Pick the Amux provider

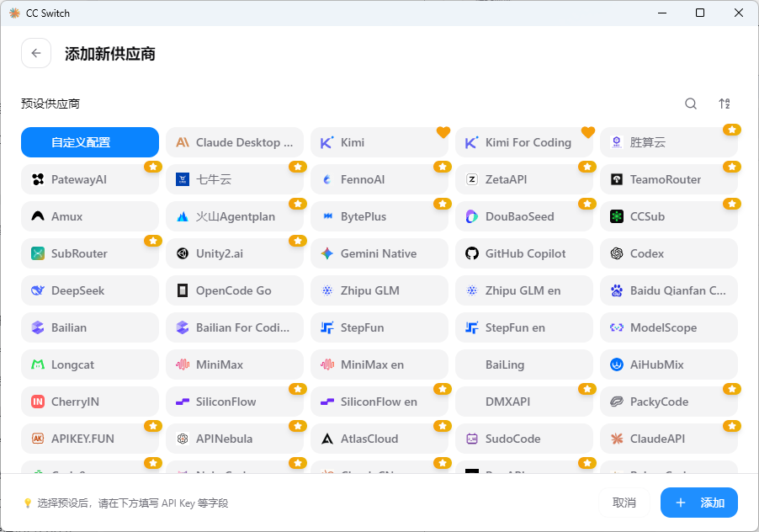(90, 216)
